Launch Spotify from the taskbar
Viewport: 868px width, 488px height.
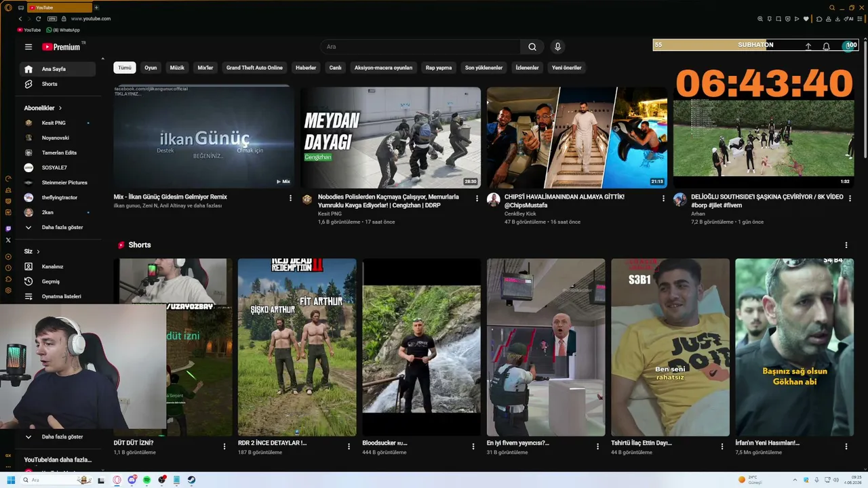pos(146,480)
